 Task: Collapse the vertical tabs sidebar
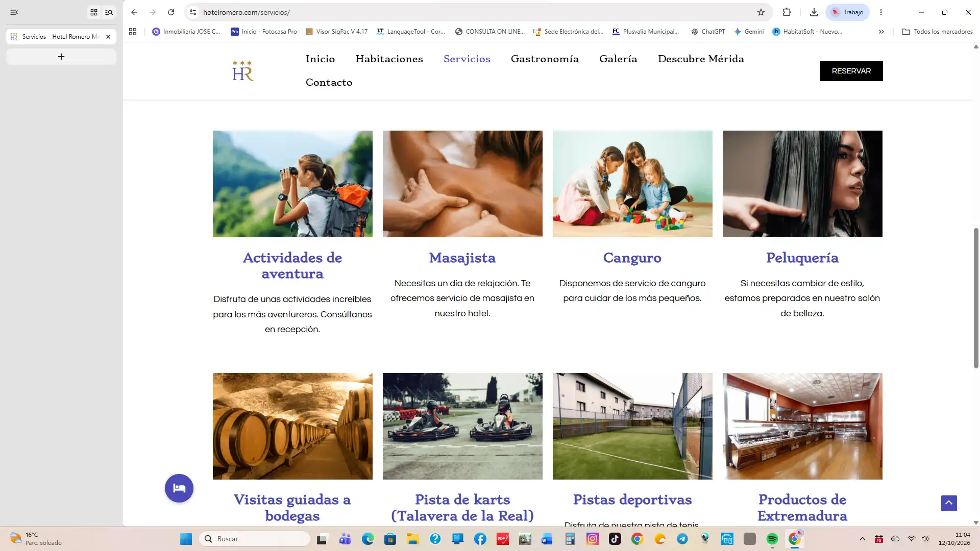[x=14, y=12]
